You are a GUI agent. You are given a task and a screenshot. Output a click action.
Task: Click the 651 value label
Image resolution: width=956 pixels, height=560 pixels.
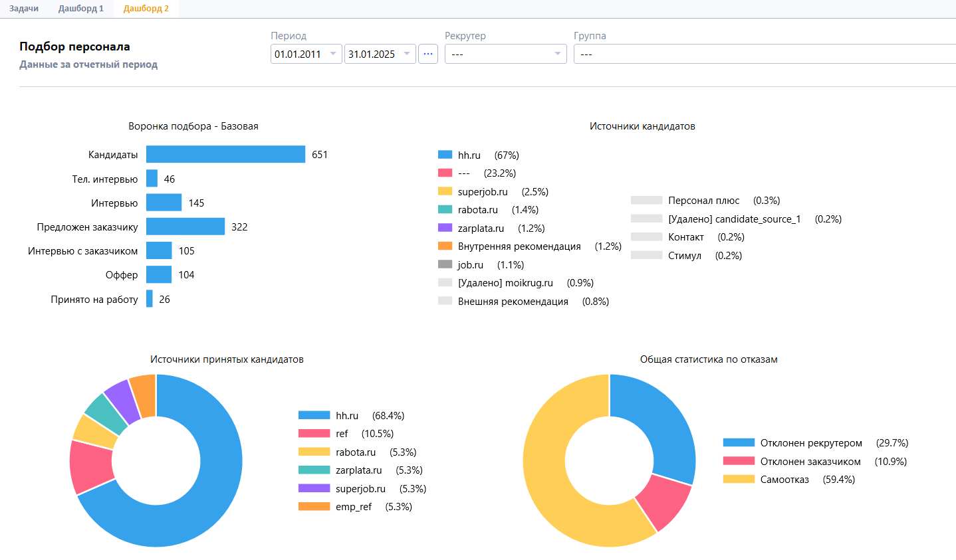click(x=320, y=154)
